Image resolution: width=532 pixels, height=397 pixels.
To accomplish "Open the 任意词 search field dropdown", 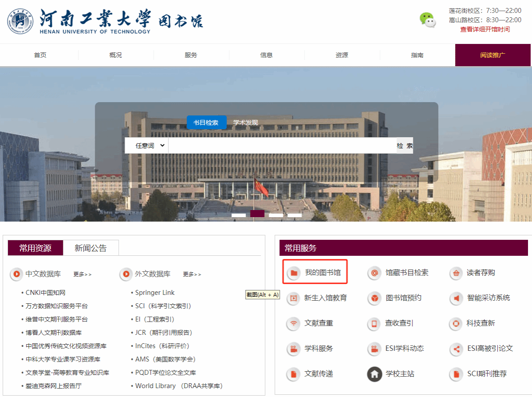I will point(147,146).
